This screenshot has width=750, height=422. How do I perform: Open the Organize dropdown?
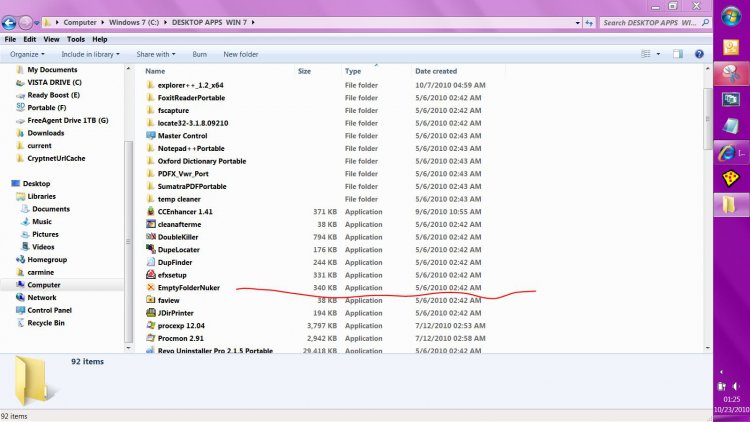pos(27,54)
